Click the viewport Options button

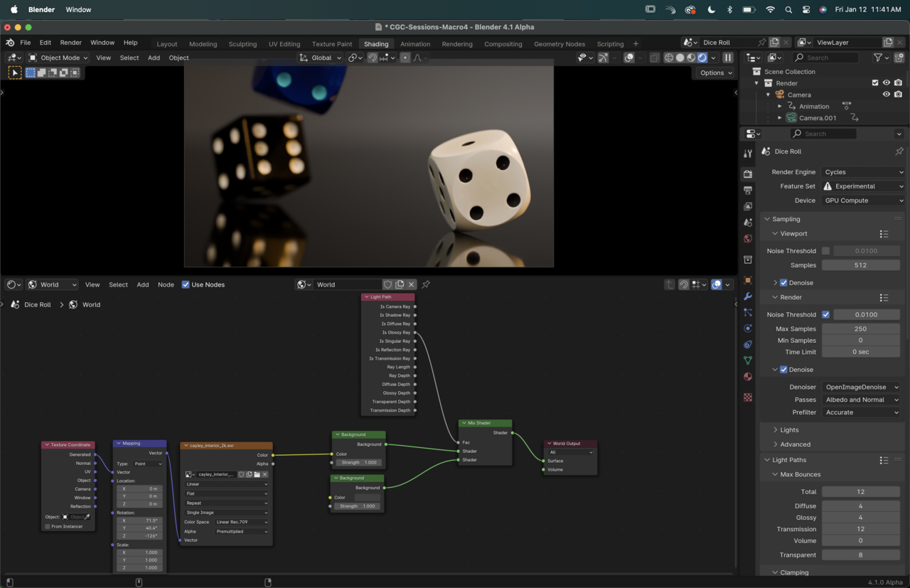[x=715, y=73]
